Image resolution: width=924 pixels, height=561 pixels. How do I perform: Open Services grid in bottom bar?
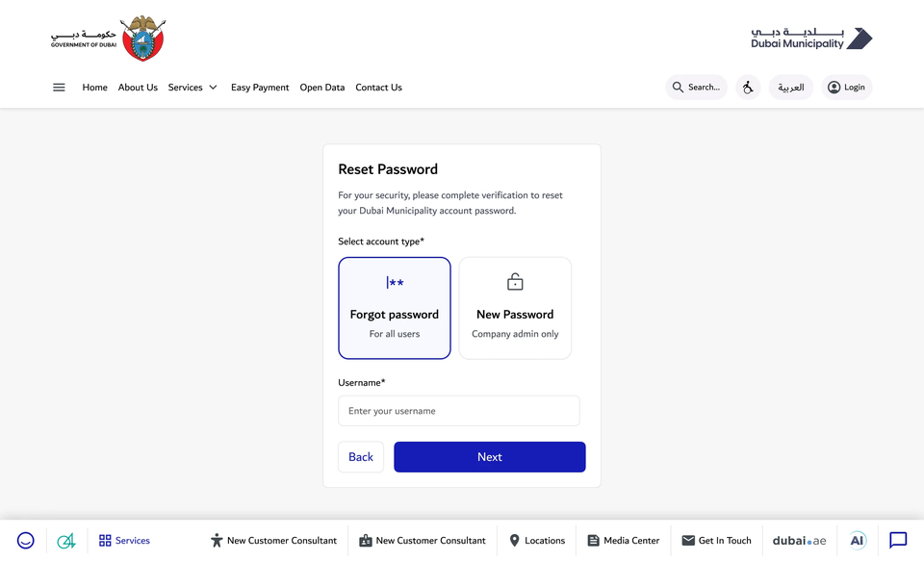[124, 541]
